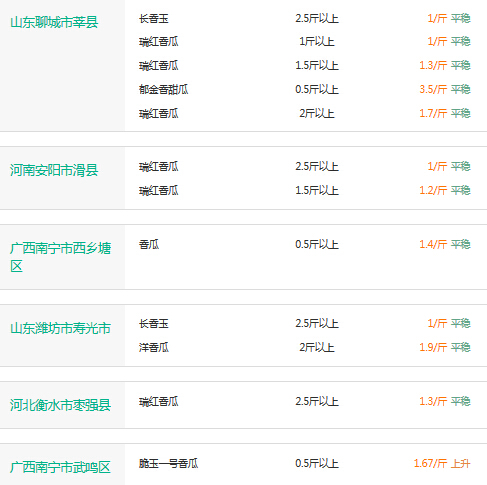The image size is (487, 485).
Task: Open 山东潍坊市寿光市 region link
Action: point(60,328)
